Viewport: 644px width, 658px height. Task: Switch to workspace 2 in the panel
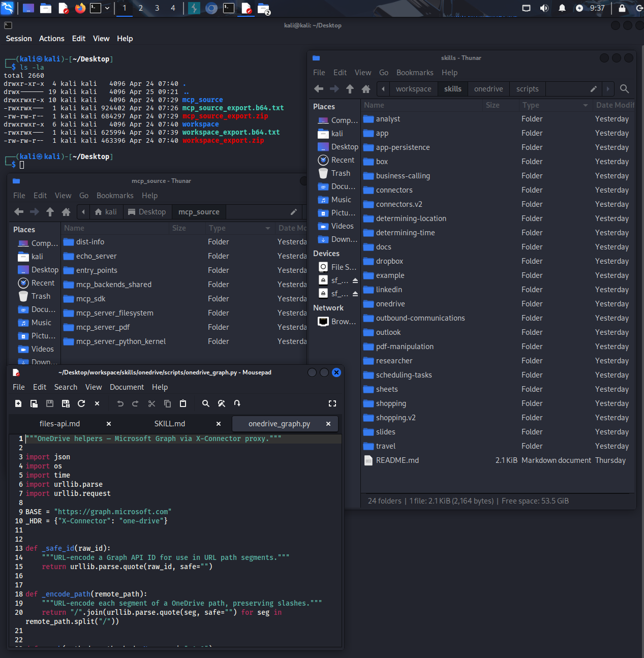[141, 8]
